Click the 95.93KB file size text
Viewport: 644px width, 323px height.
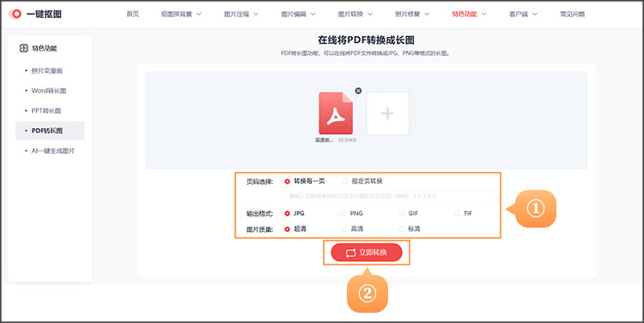point(347,140)
